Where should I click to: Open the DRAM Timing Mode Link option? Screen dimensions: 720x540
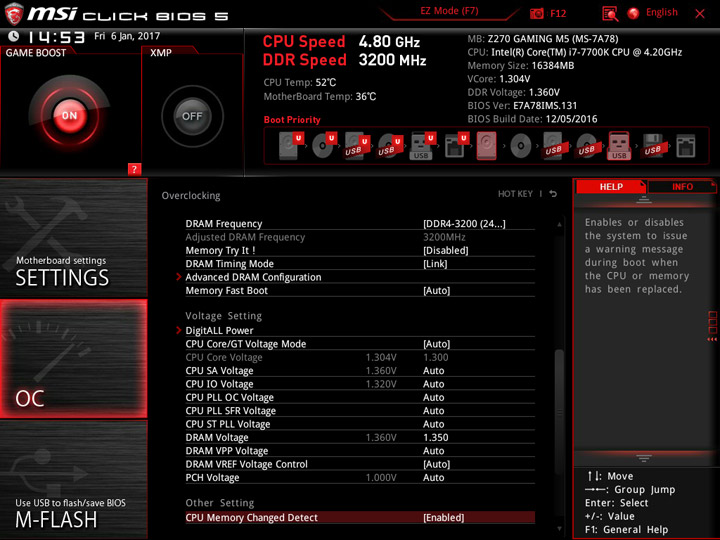pos(435,264)
